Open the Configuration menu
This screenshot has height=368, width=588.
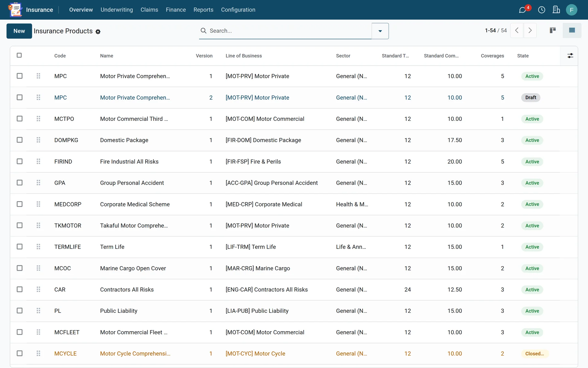238,10
